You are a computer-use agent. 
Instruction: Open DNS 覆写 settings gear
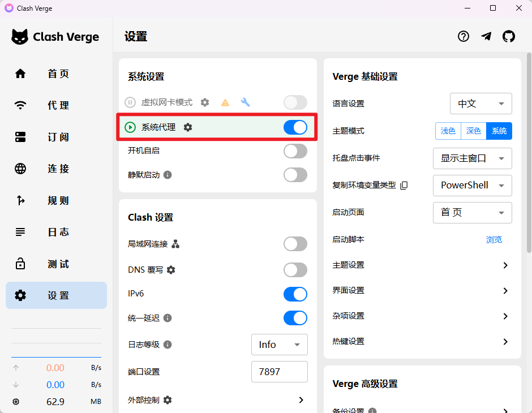171,270
